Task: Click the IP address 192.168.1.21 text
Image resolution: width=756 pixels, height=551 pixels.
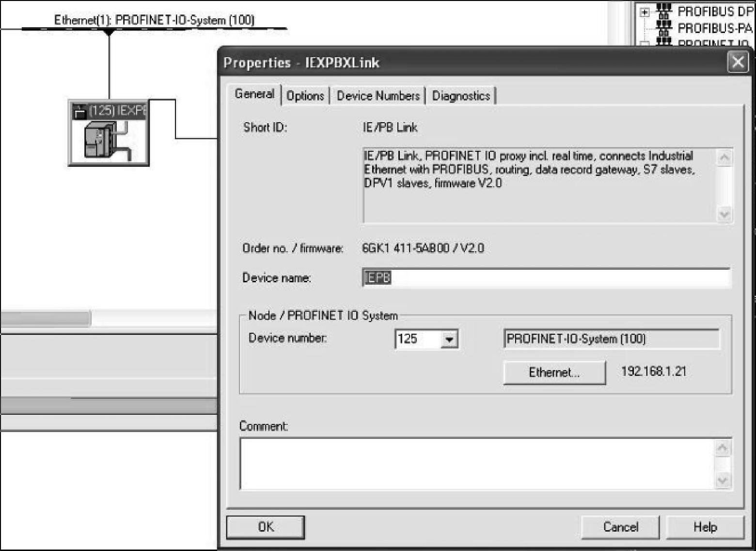Action: [654, 372]
